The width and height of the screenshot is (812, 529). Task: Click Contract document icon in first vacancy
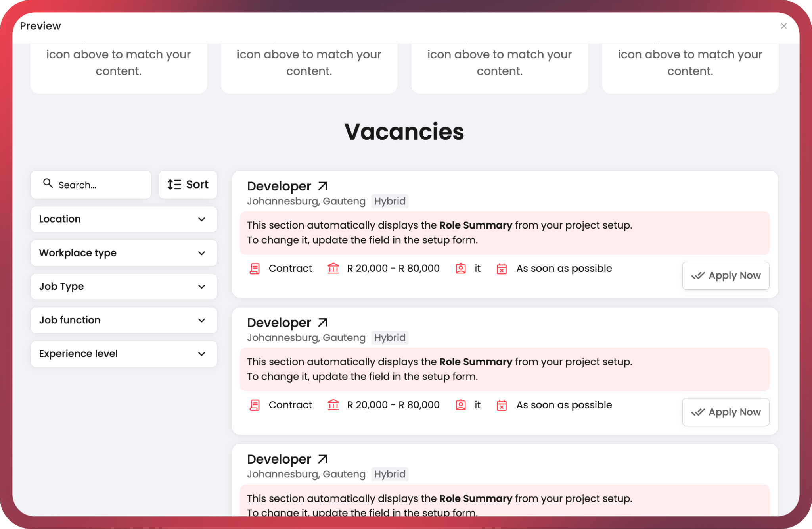[x=255, y=269]
